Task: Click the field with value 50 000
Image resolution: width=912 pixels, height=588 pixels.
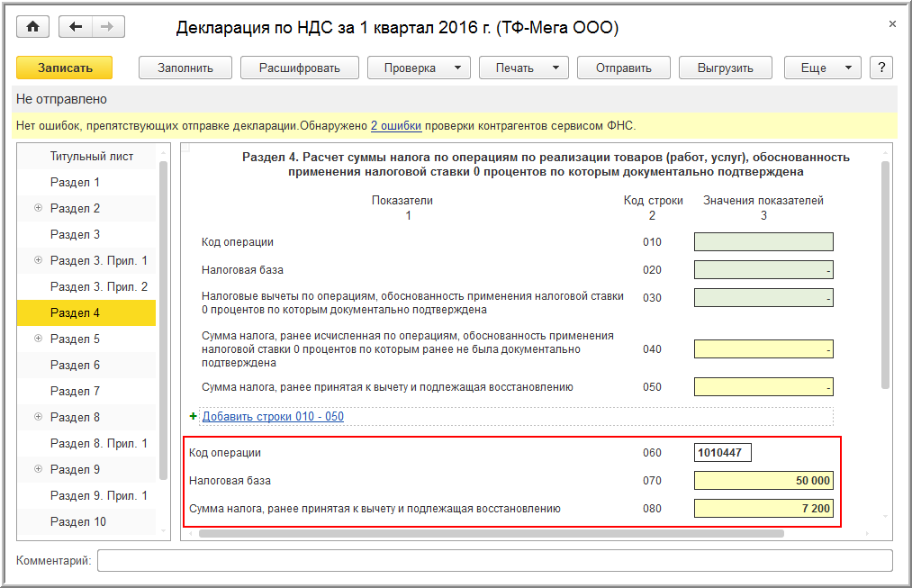Action: pos(763,481)
